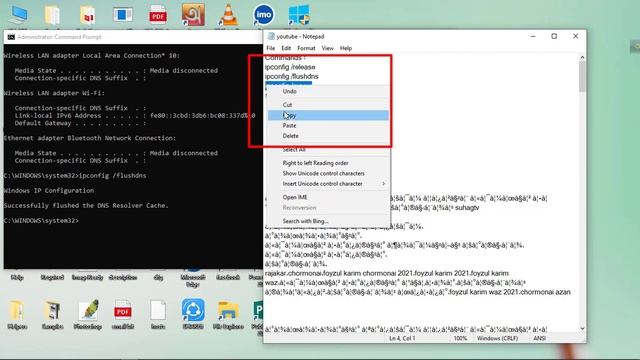Screen dimensions: 640x360
Task: Choose Open IME in context menu
Action: tap(328, 198)
